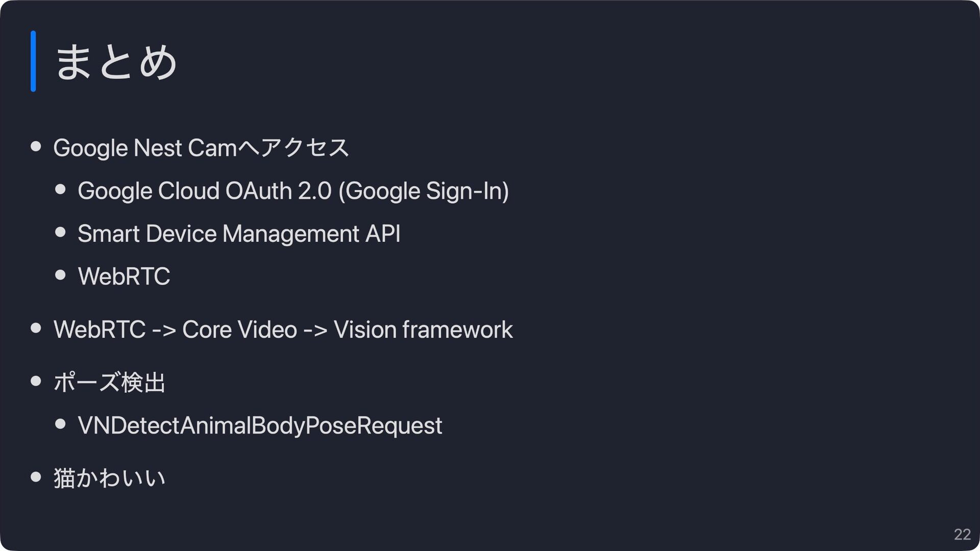Select the indented WebRTC sub-bullet text
The image size is (980, 551).
[x=124, y=277]
